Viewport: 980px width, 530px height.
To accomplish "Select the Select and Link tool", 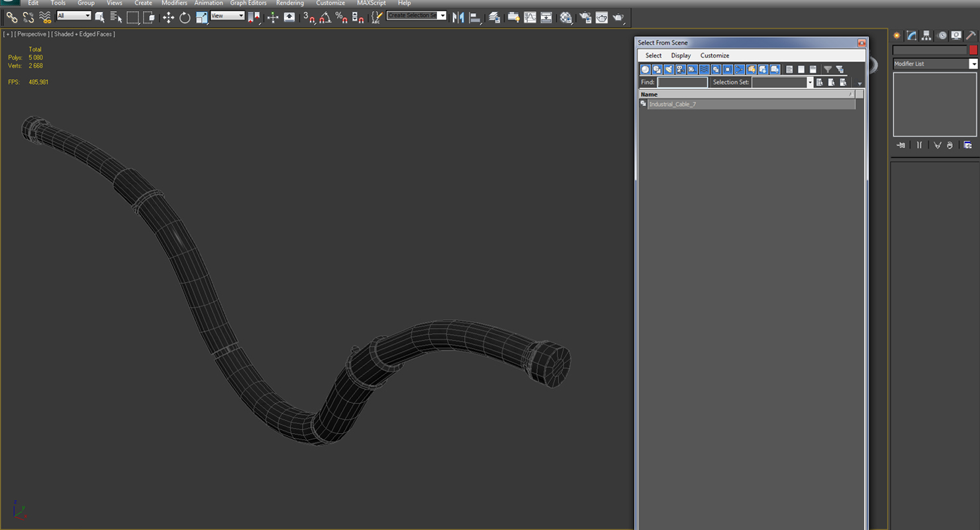I will click(x=11, y=17).
